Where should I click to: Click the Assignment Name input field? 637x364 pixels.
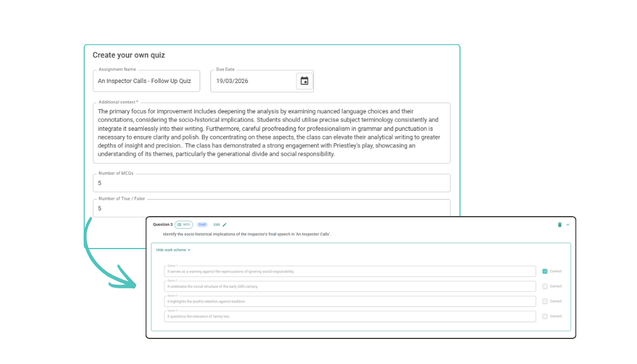146,81
